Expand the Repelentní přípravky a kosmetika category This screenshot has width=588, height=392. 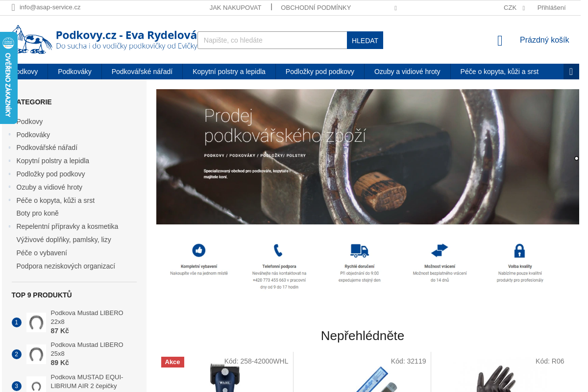9,226
